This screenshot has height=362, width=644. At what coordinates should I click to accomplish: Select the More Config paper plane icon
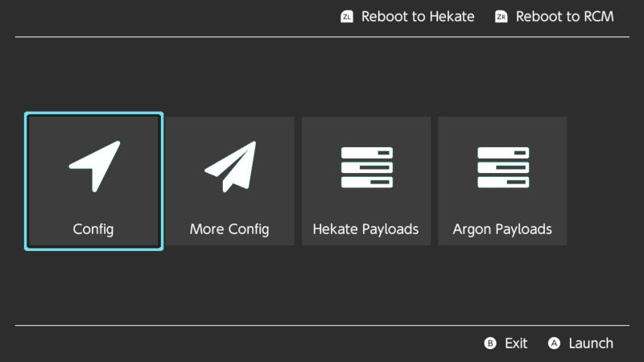coord(230,167)
